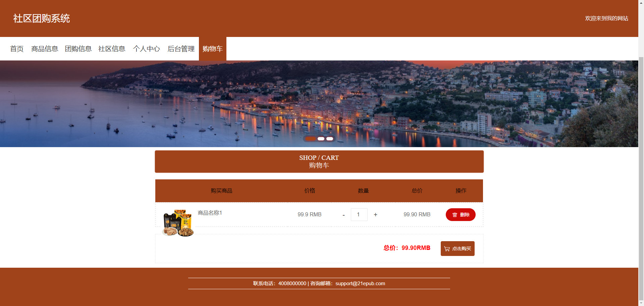The width and height of the screenshot is (644, 306).
Task: Click the footer contact phone and email text
Action: (x=319, y=283)
